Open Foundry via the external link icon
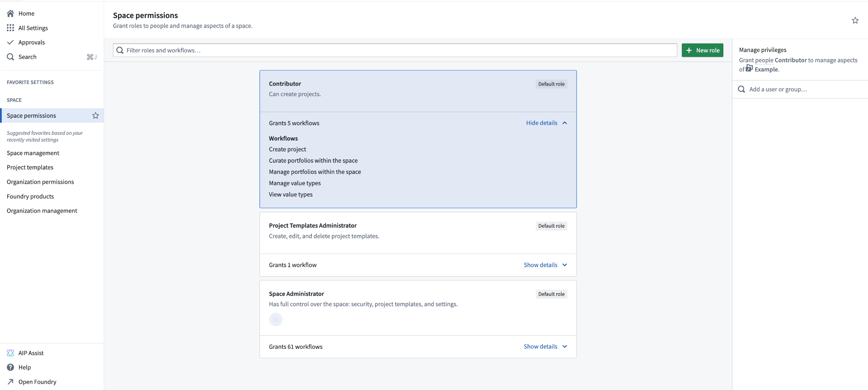 11,381
